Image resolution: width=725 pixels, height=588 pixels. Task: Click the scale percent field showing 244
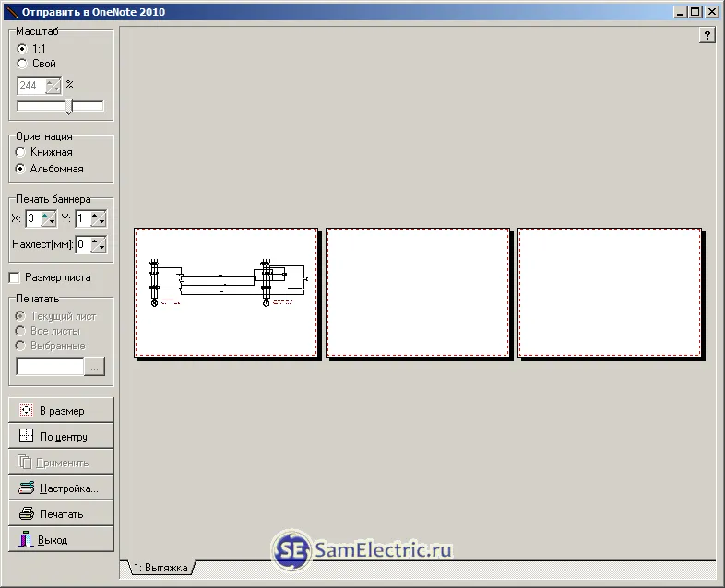32,86
